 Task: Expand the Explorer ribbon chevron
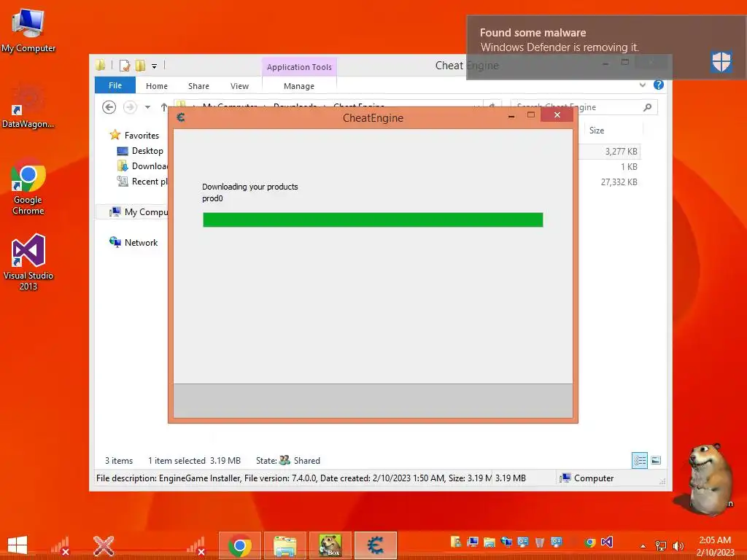pyautogui.click(x=642, y=85)
